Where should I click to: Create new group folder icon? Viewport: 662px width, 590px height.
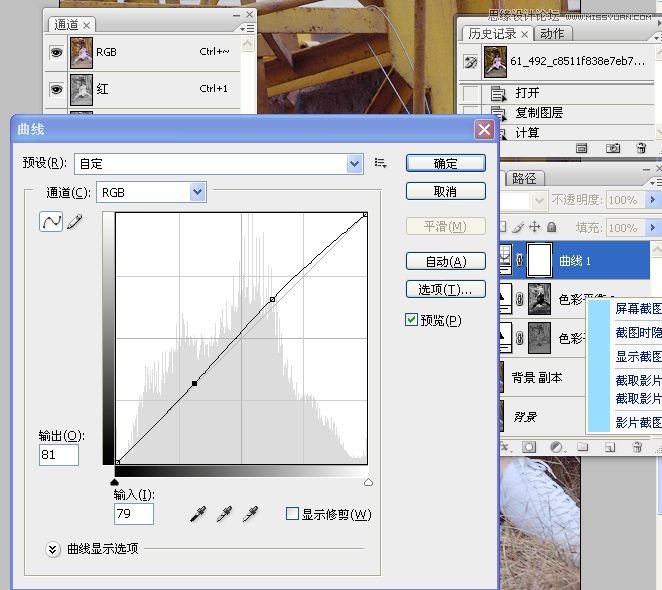pyautogui.click(x=583, y=447)
